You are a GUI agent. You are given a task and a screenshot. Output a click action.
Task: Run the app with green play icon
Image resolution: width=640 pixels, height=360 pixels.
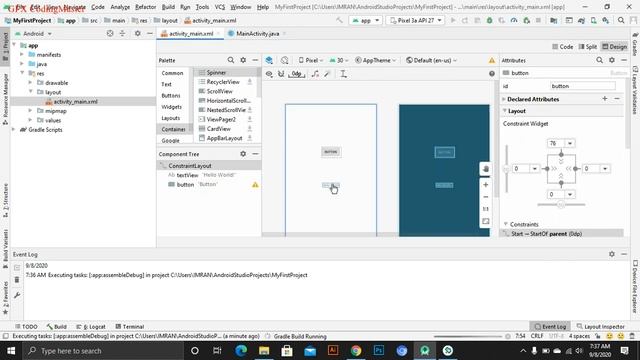[453, 20]
